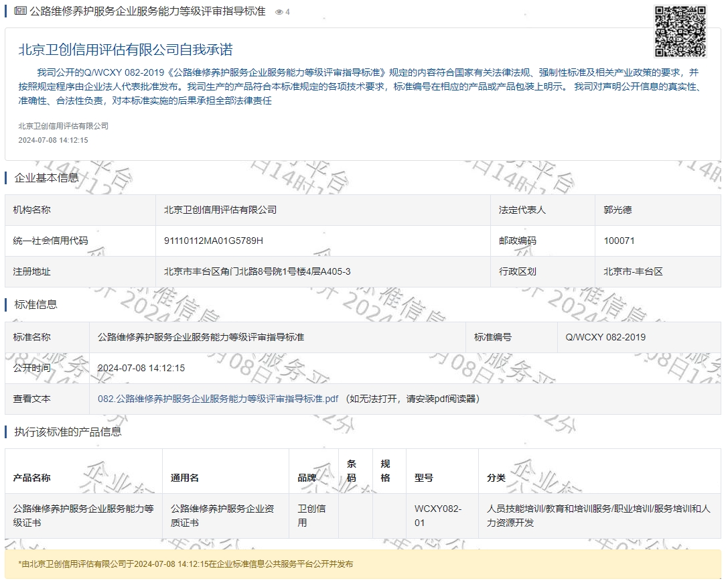Image resolution: width=728 pixels, height=587 pixels.
Task: Select the category cell 人员技能培训/教育和培训服务
Action: coord(599,516)
